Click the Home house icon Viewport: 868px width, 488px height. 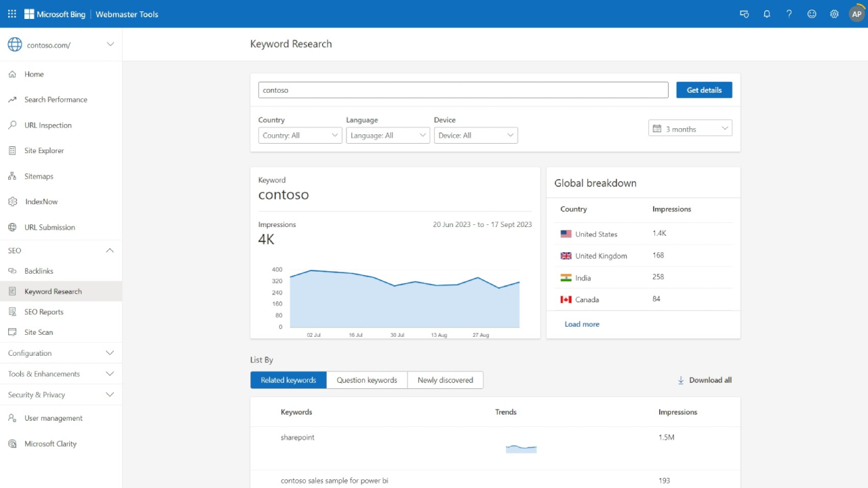click(x=12, y=74)
